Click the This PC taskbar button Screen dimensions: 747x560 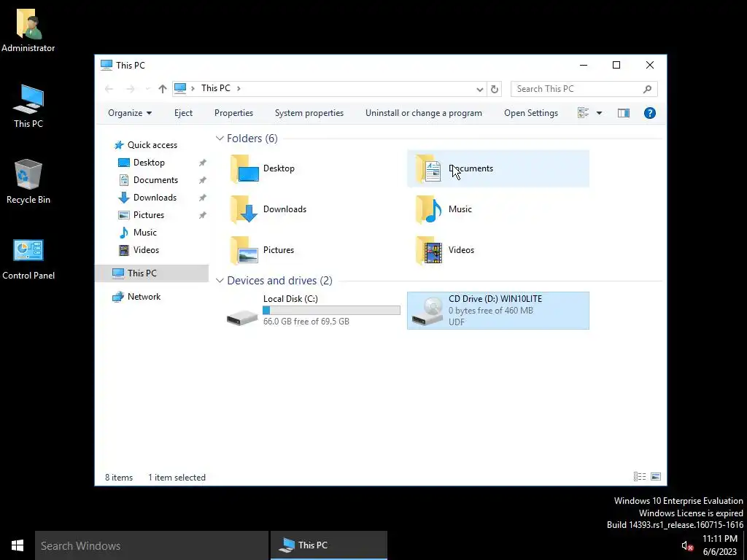(x=329, y=545)
